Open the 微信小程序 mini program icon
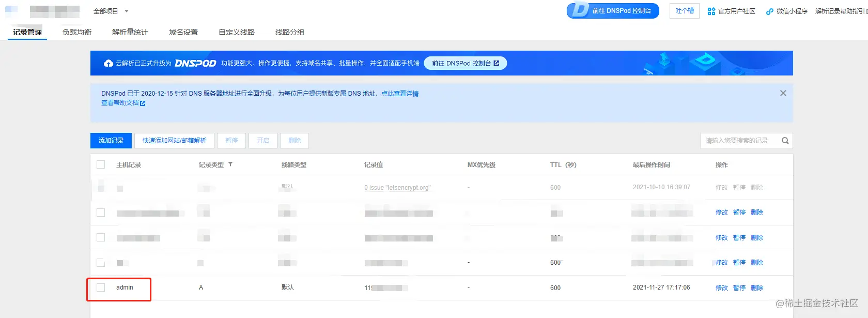Image resolution: width=868 pixels, height=318 pixels. (770, 11)
